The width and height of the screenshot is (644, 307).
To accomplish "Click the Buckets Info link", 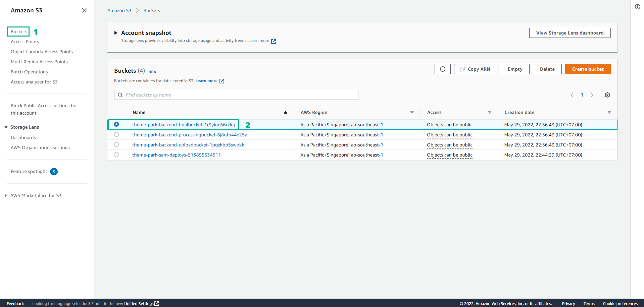I will click(152, 71).
